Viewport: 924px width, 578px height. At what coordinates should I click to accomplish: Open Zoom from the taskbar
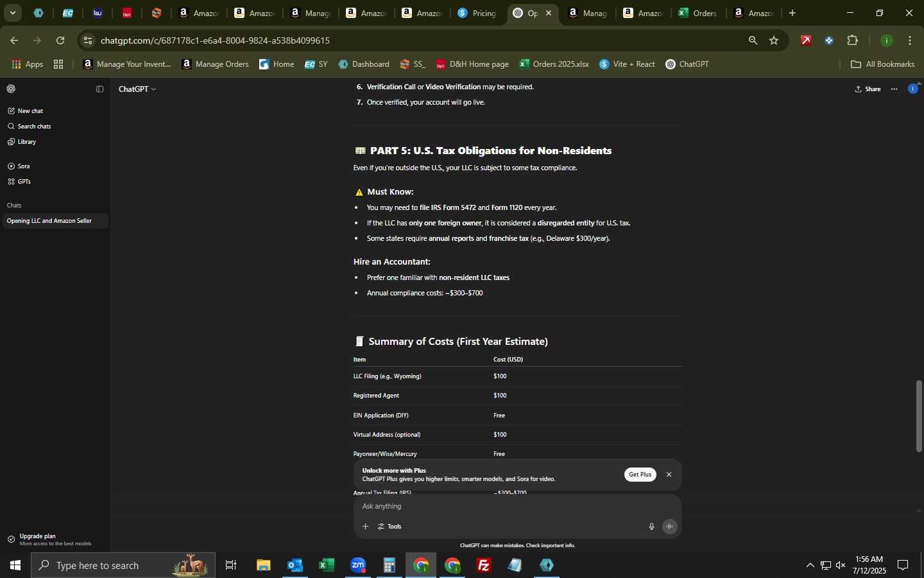(x=357, y=565)
